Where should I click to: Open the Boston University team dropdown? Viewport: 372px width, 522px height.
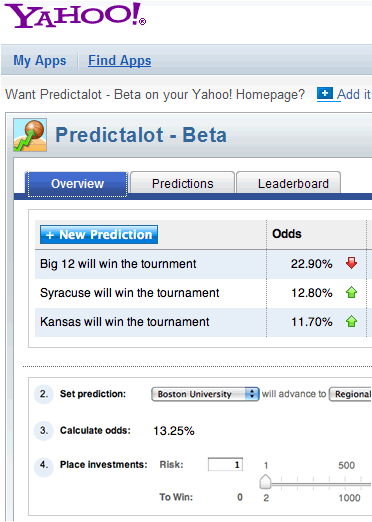pos(205,394)
